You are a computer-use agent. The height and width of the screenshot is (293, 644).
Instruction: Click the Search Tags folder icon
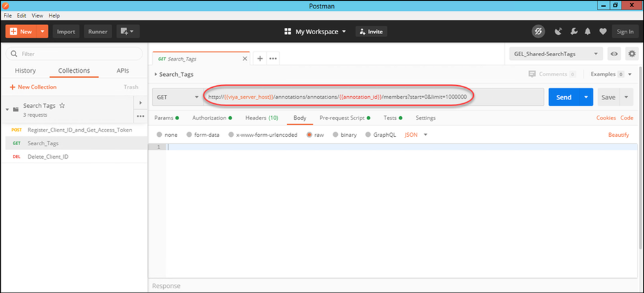15,110
